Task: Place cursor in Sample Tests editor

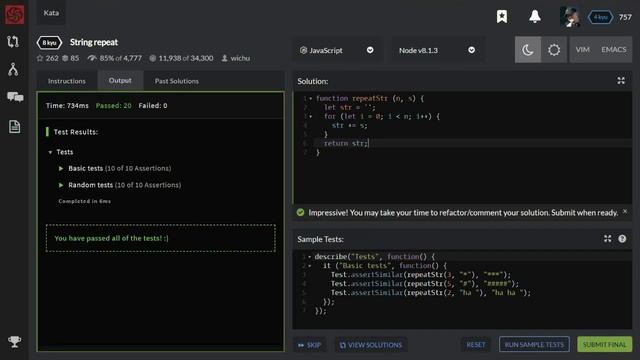Action: [462, 289]
